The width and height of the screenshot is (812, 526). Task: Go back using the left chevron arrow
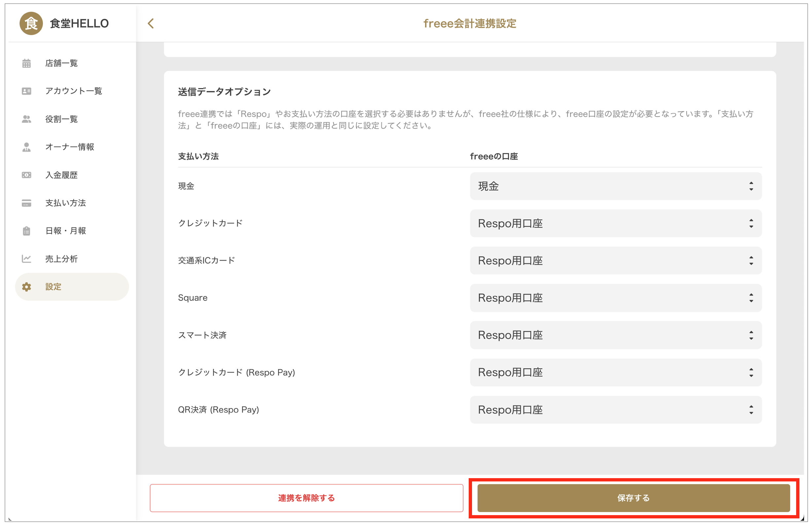(151, 23)
